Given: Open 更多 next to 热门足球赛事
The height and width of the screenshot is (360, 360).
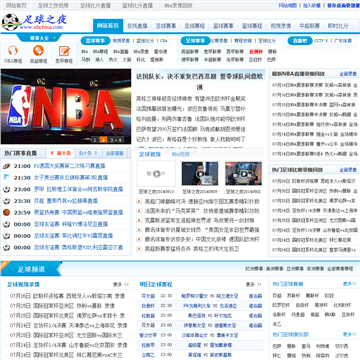Looking at the screenshot, I should pyautogui.click(x=350, y=284).
